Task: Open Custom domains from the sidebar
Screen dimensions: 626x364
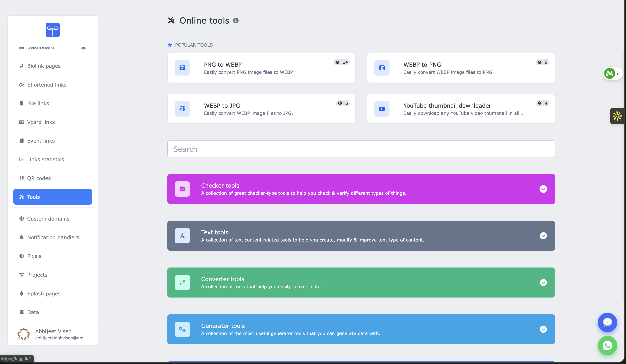Action: pos(48,219)
